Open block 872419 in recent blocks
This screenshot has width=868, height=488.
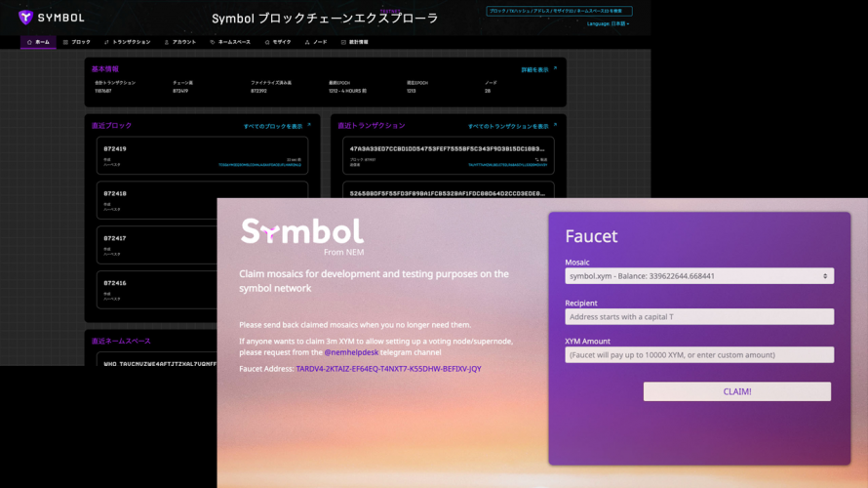click(202, 155)
